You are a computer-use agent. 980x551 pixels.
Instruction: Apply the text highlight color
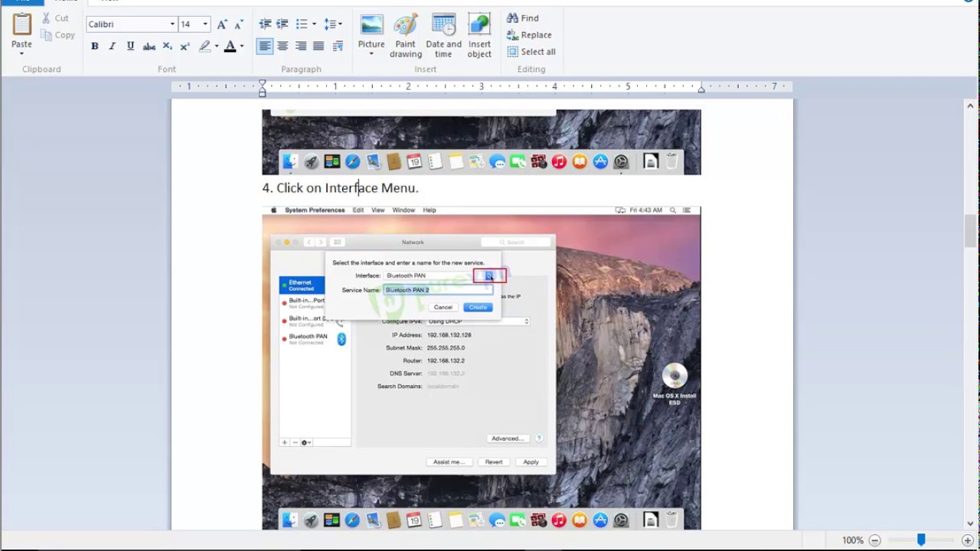204,46
